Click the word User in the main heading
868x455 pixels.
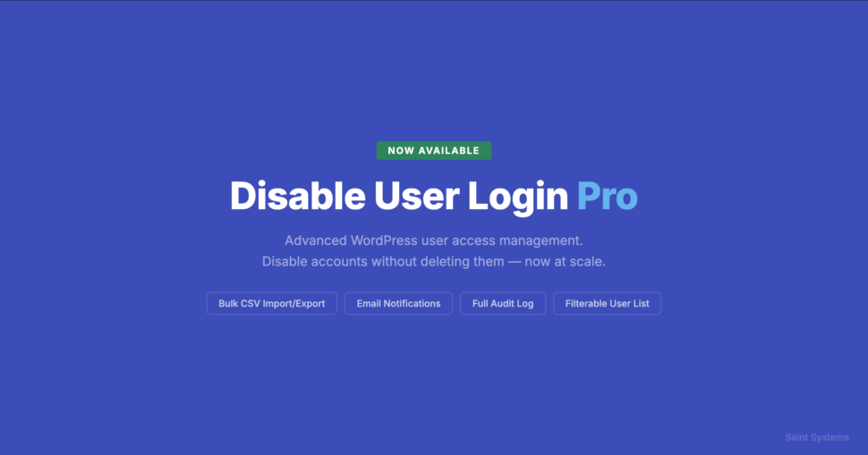click(x=416, y=196)
